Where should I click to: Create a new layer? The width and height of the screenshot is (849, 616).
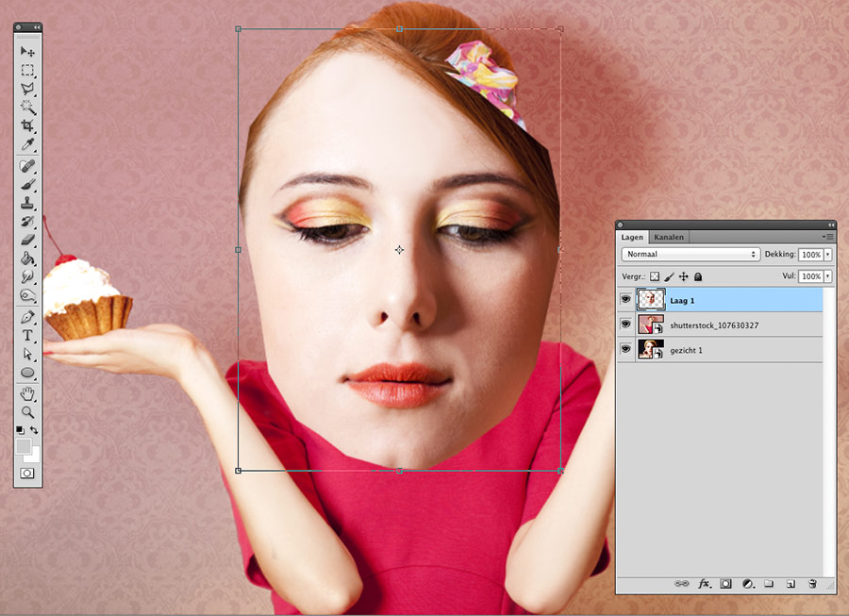pos(791,584)
